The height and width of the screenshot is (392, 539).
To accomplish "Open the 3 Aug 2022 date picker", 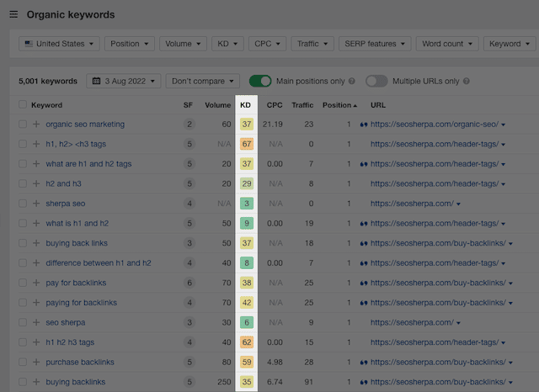I will (124, 81).
